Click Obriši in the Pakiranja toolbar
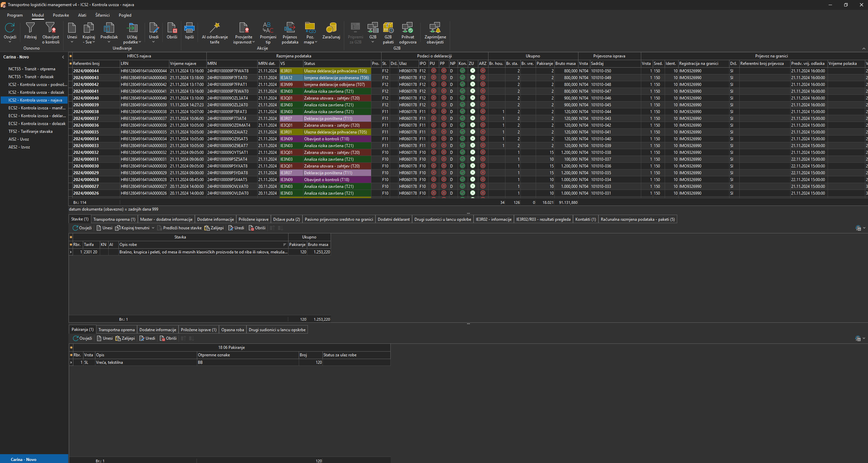Viewport: 868px width, 463px height. [x=168, y=338]
